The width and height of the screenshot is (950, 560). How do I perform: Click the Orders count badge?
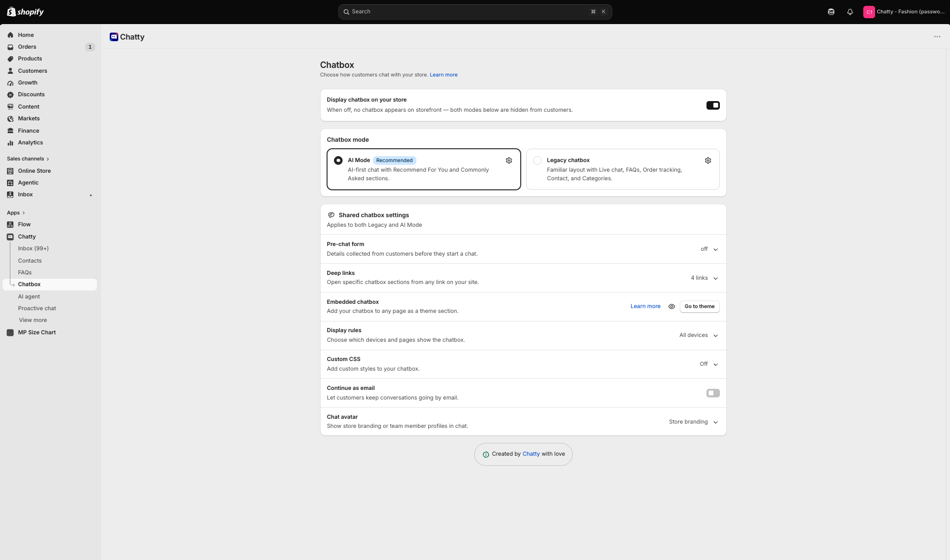90,47
